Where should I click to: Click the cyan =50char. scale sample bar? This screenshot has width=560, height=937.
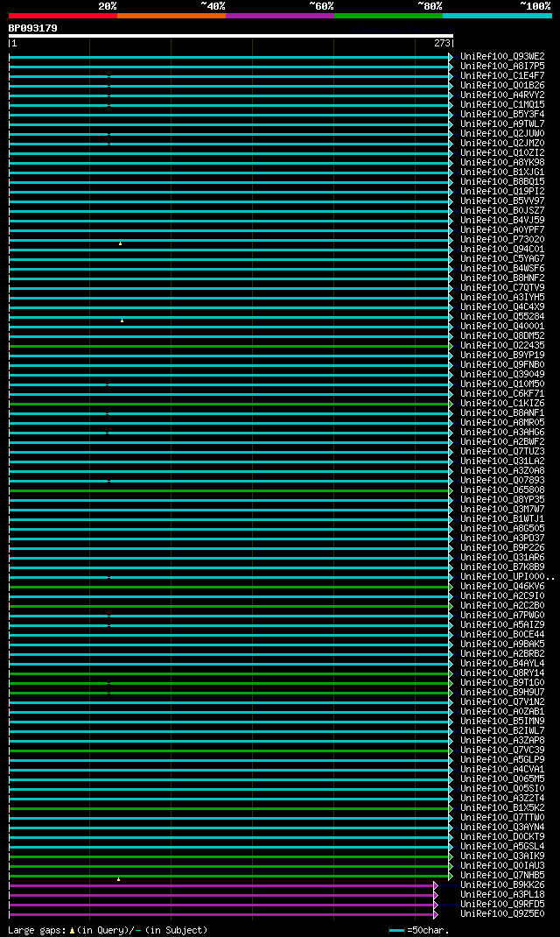coord(397,930)
